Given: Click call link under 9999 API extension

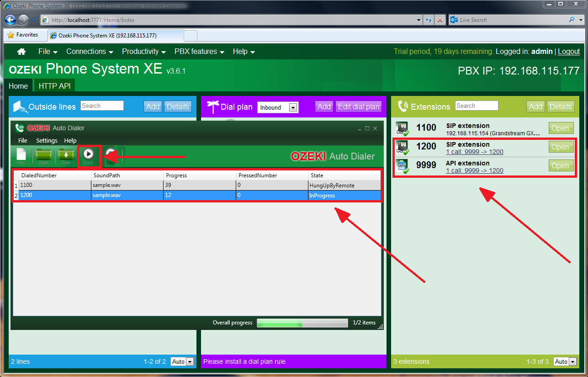Looking at the screenshot, I should point(475,170).
